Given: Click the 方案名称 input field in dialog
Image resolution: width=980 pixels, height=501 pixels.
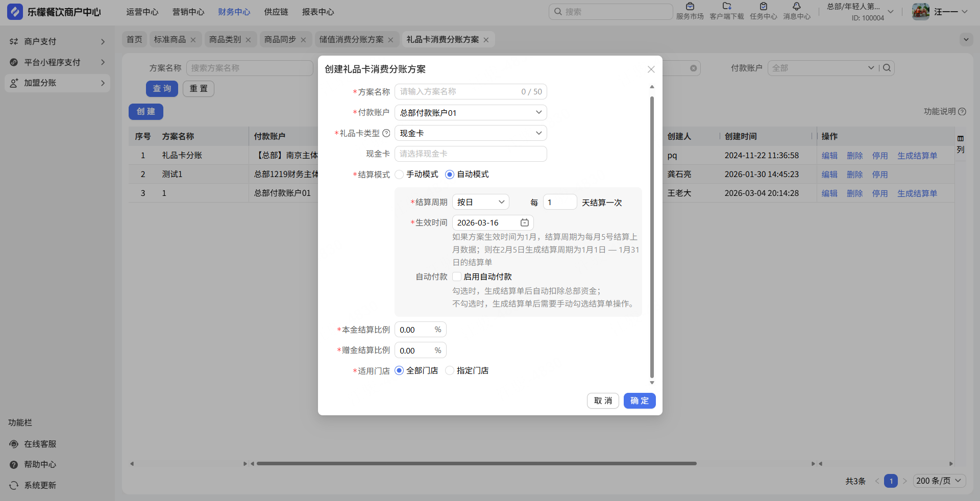Looking at the screenshot, I should (457, 92).
